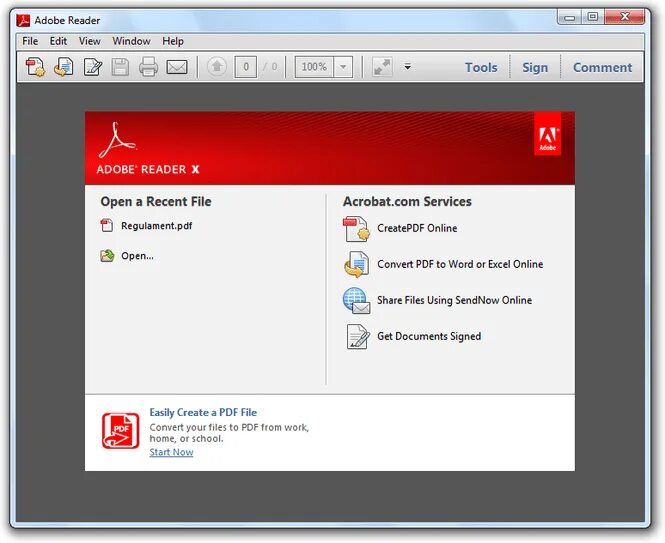Open the View menu
Screen dimensions: 665x543
[89, 41]
